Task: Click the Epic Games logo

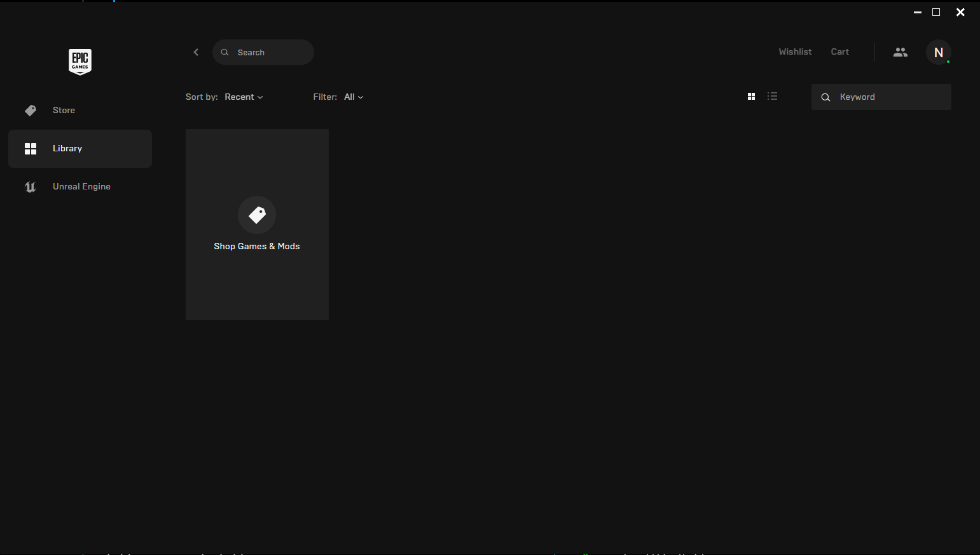Action: coord(80,62)
